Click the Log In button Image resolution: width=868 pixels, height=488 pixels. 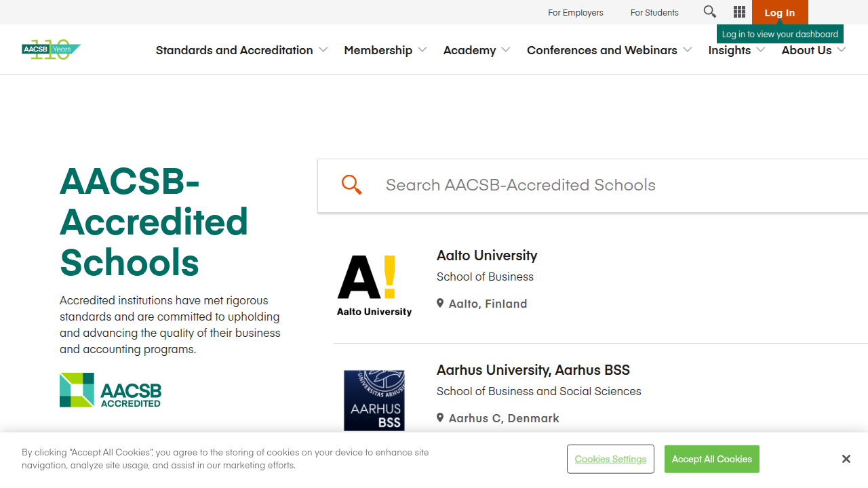pyautogui.click(x=780, y=12)
